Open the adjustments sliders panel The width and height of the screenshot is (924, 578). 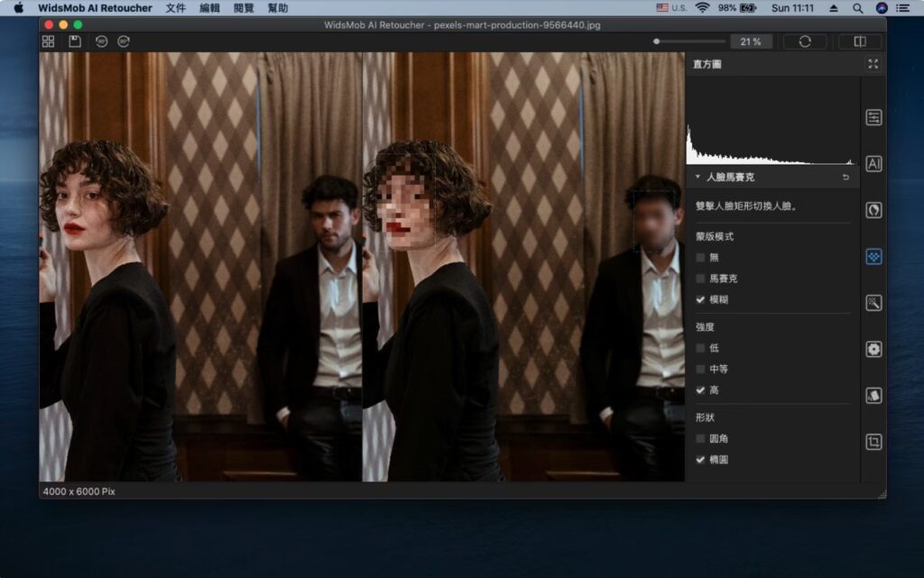click(x=873, y=116)
